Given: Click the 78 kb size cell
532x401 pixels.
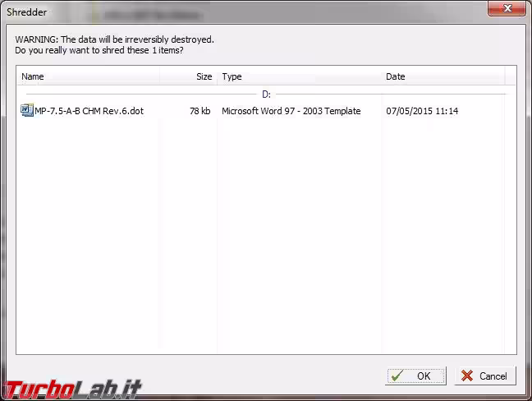Looking at the screenshot, I should pyautogui.click(x=199, y=111).
